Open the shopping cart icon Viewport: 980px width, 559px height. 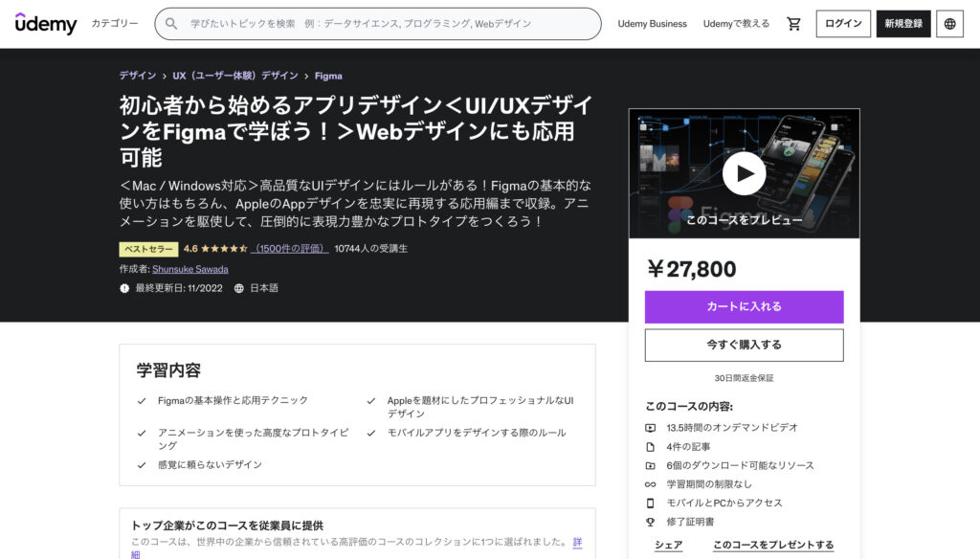coord(793,24)
